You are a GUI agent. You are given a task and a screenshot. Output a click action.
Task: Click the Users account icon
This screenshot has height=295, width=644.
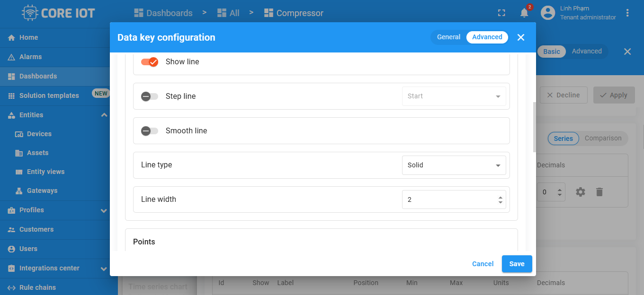[12, 249]
